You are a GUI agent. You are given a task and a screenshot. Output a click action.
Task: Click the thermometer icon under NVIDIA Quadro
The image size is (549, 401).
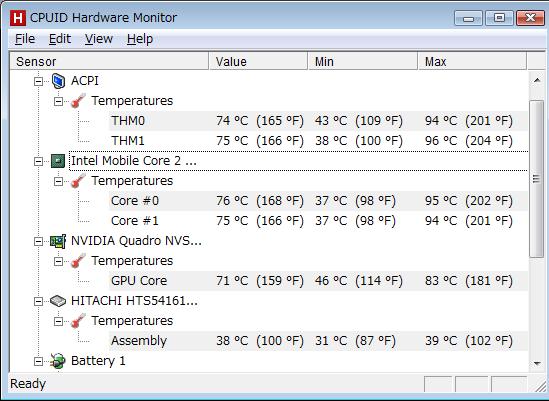(78, 261)
